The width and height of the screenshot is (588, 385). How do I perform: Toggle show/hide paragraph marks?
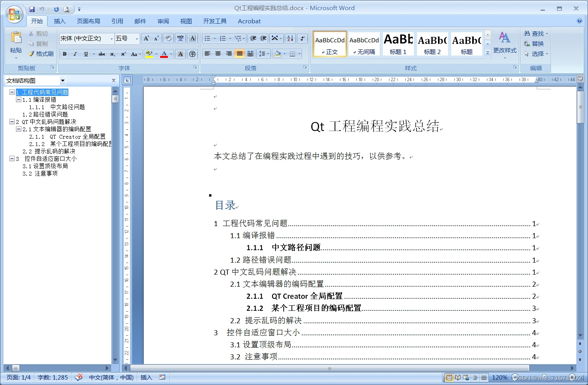click(302, 38)
